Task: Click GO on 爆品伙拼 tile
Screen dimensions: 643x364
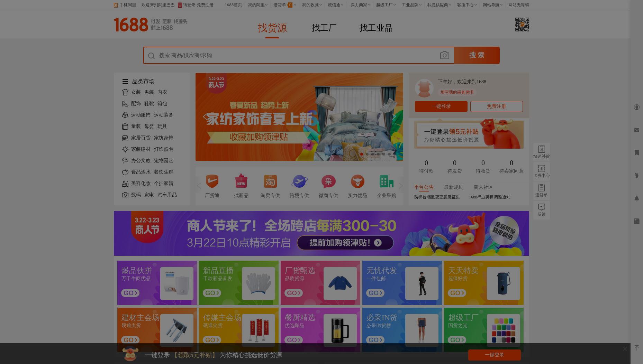Action: [130, 293]
